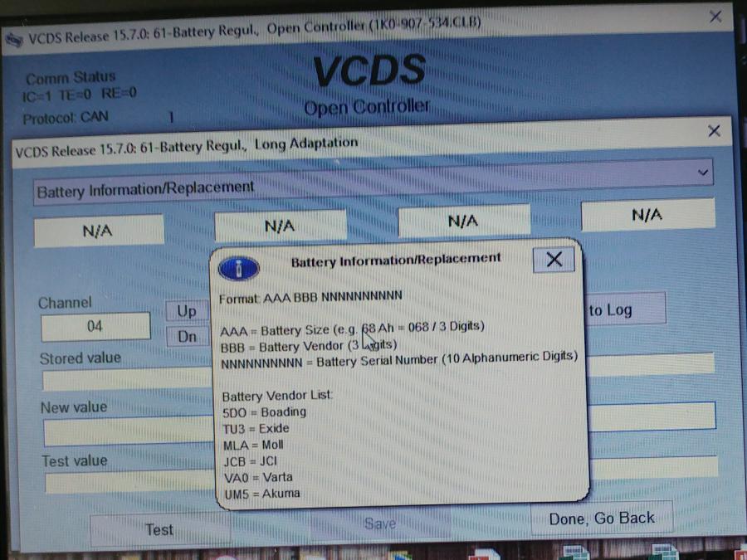Viewport: 747px width, 560px height.
Task: Click the blue info icon in the popup
Action: click(x=238, y=267)
